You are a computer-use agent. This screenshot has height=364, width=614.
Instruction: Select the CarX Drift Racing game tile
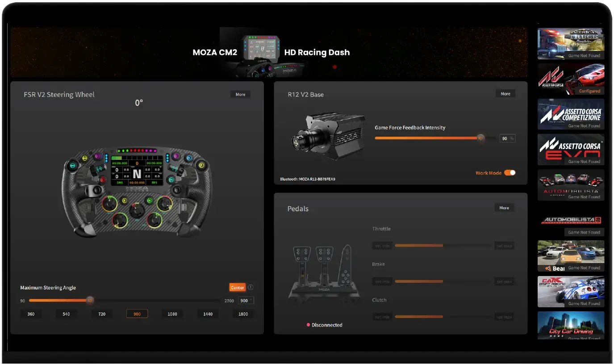pos(571,292)
